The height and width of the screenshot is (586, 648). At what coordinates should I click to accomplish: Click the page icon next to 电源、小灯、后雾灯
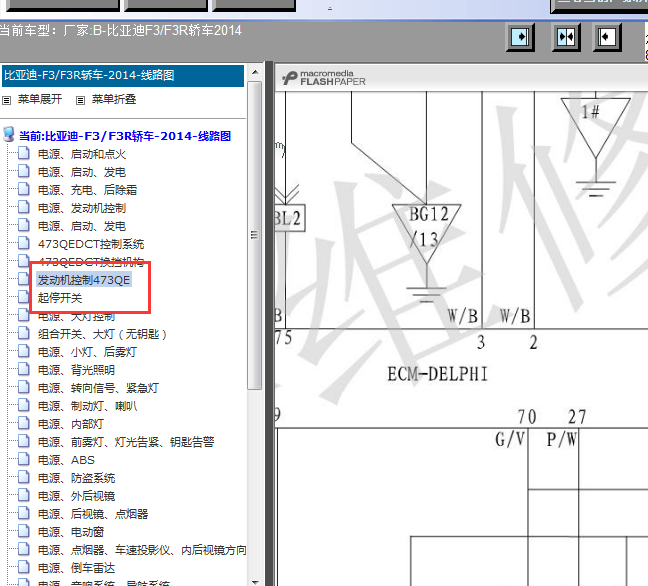tap(24, 351)
